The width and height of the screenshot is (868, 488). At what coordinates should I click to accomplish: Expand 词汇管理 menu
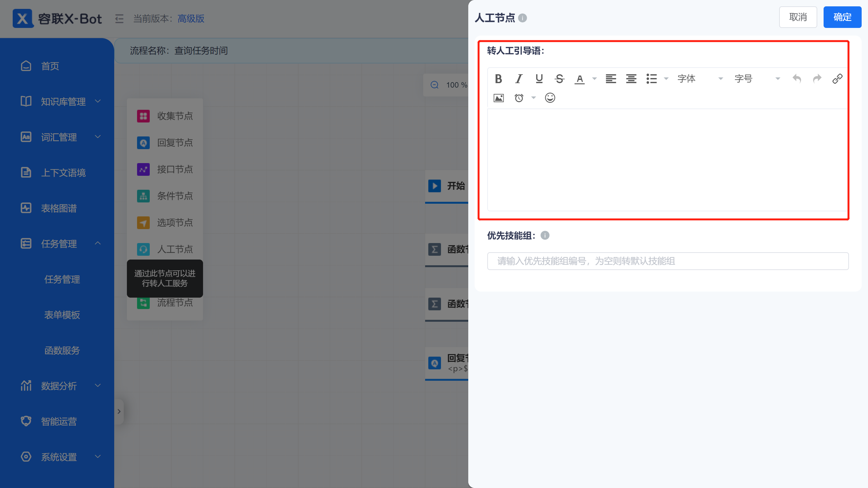[57, 137]
